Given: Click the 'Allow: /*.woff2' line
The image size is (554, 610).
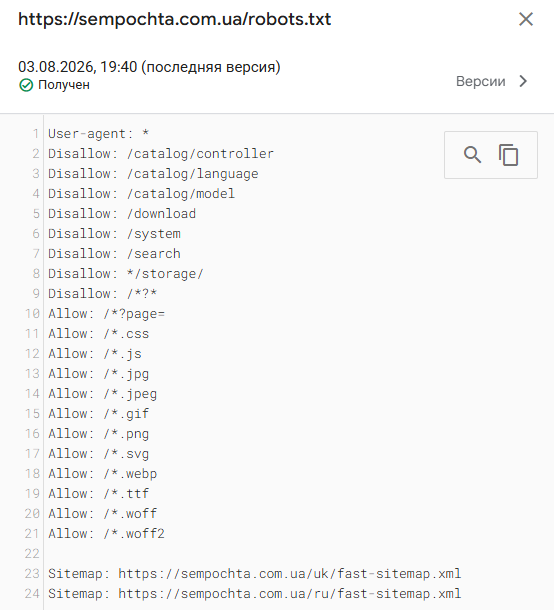Looking at the screenshot, I should [x=107, y=533].
